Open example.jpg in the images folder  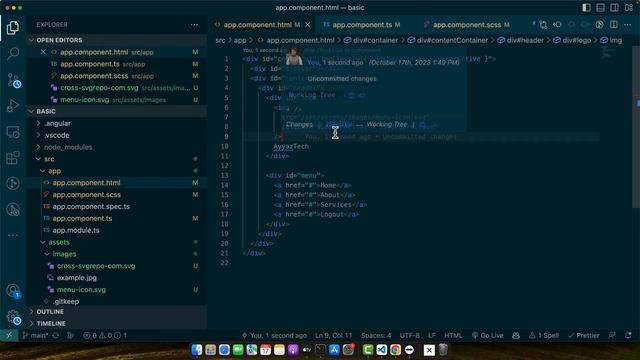[116, 278]
